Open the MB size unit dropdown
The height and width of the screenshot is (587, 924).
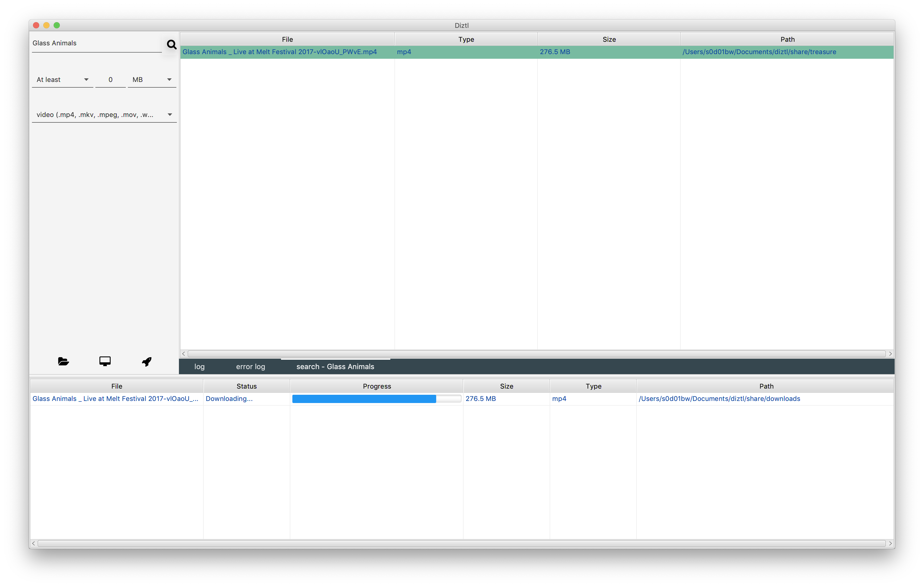pos(152,80)
